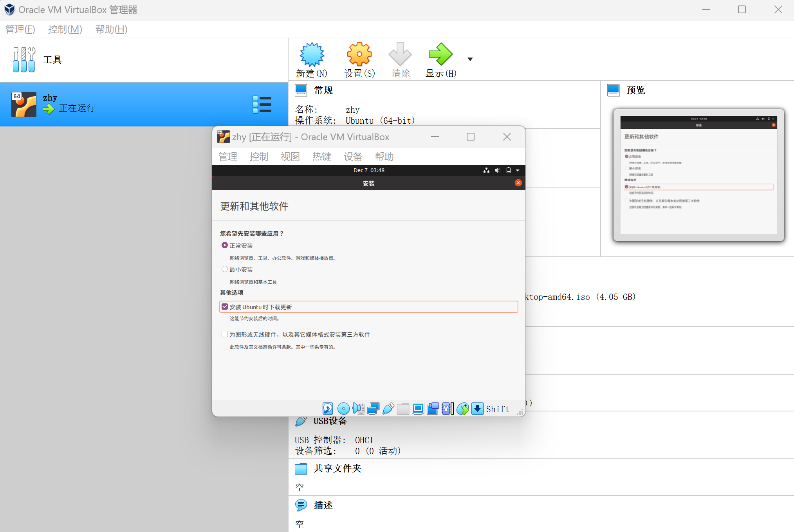
Task: Click the Ubuntu volume speaker icon
Action: (497, 170)
